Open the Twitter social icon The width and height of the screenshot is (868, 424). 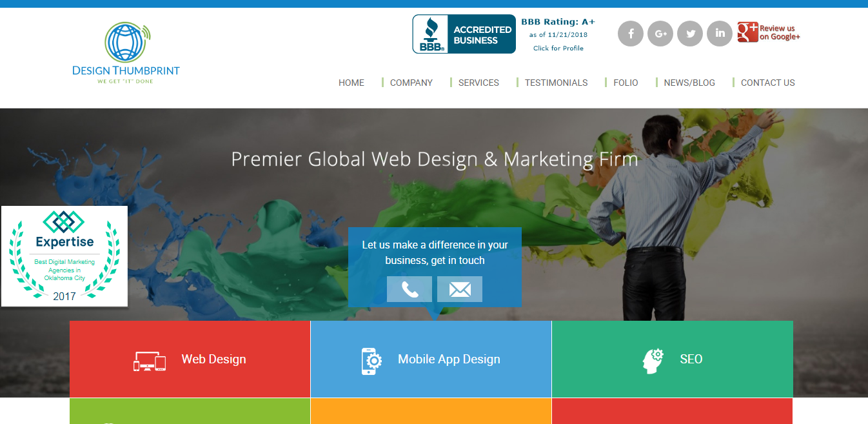tap(690, 34)
